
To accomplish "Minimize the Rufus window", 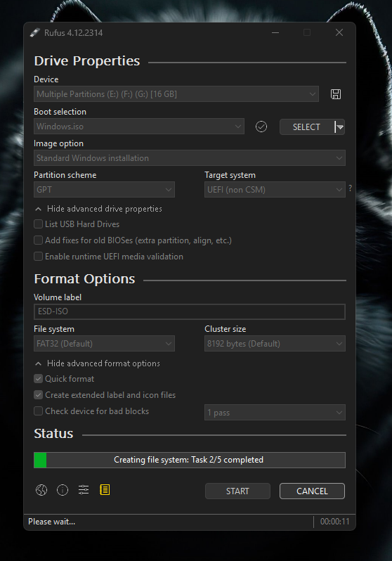I will pyautogui.click(x=275, y=32).
